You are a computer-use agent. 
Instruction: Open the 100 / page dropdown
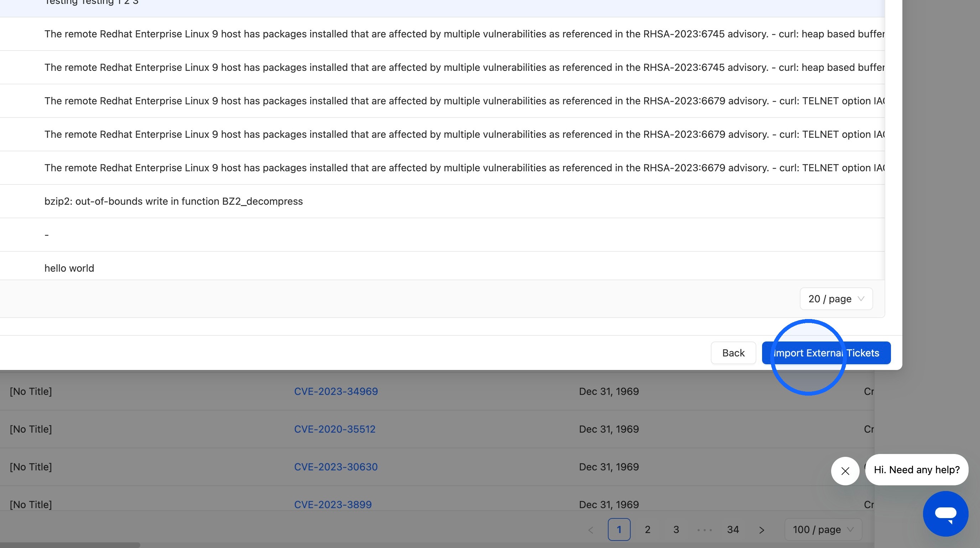coord(823,529)
